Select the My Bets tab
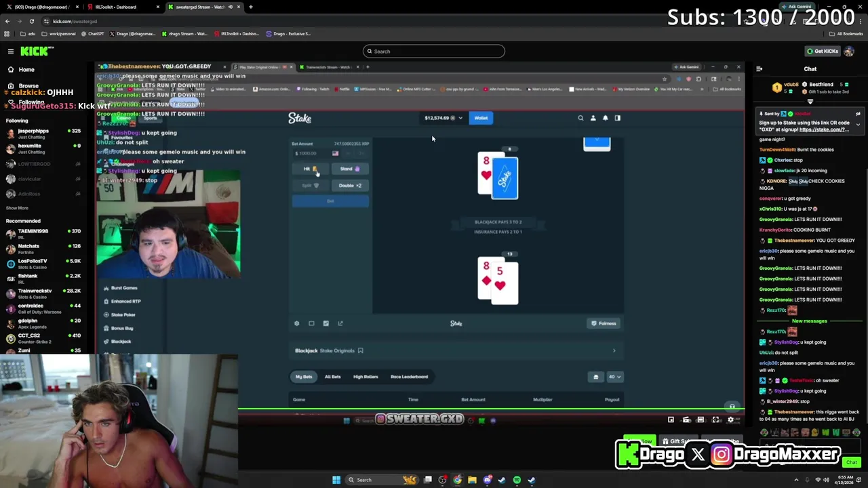Screen dimensions: 868x488 tap(304, 377)
